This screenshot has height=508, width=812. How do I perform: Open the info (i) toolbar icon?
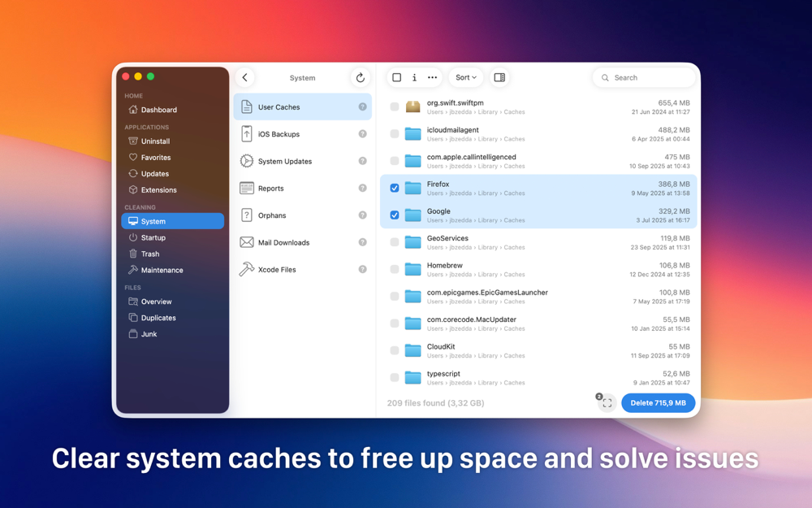tap(414, 78)
